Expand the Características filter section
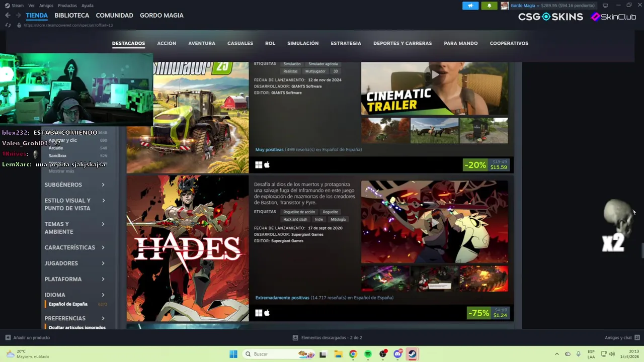 point(74,247)
